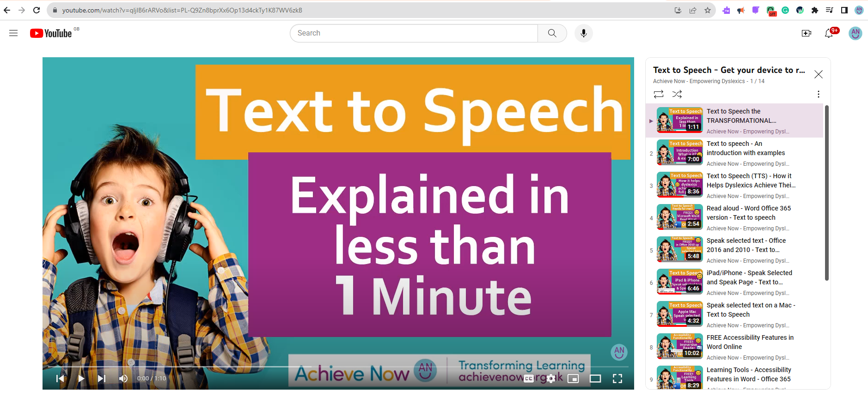Click the browser address bar URL
Viewport: 868px width, 397px height.
click(x=182, y=10)
